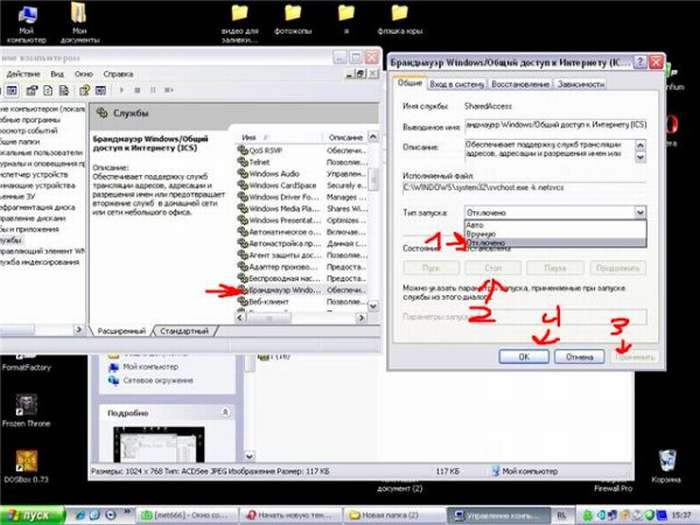Choose Отключено in the startup type list

(555, 243)
